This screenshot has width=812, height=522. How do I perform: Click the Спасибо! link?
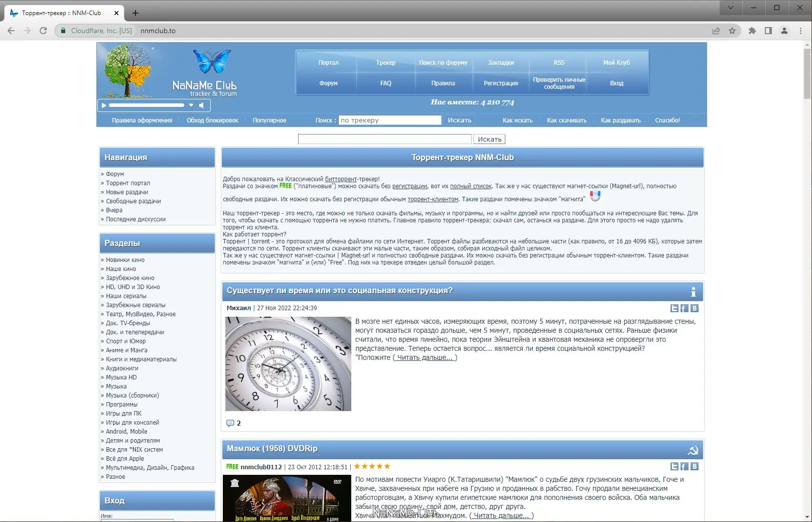coord(667,120)
